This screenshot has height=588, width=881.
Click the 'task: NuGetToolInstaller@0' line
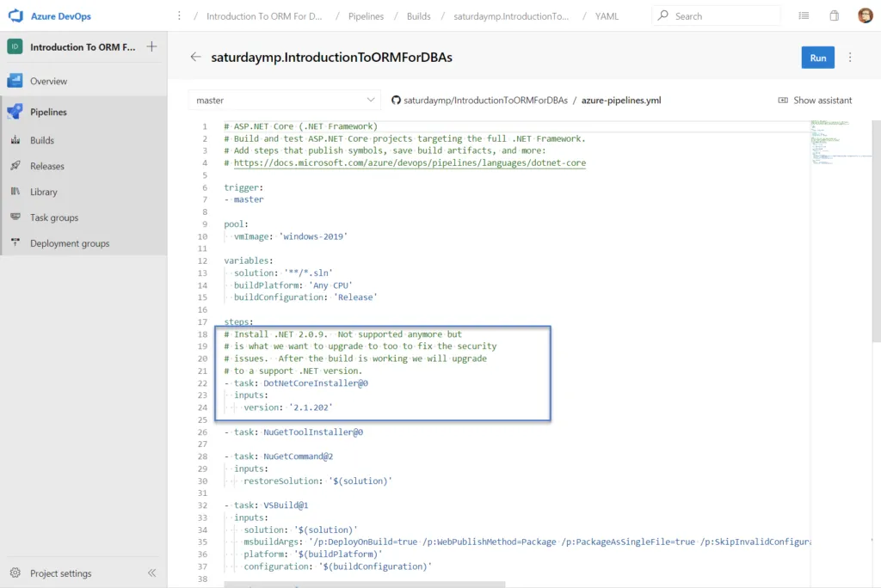293,432
